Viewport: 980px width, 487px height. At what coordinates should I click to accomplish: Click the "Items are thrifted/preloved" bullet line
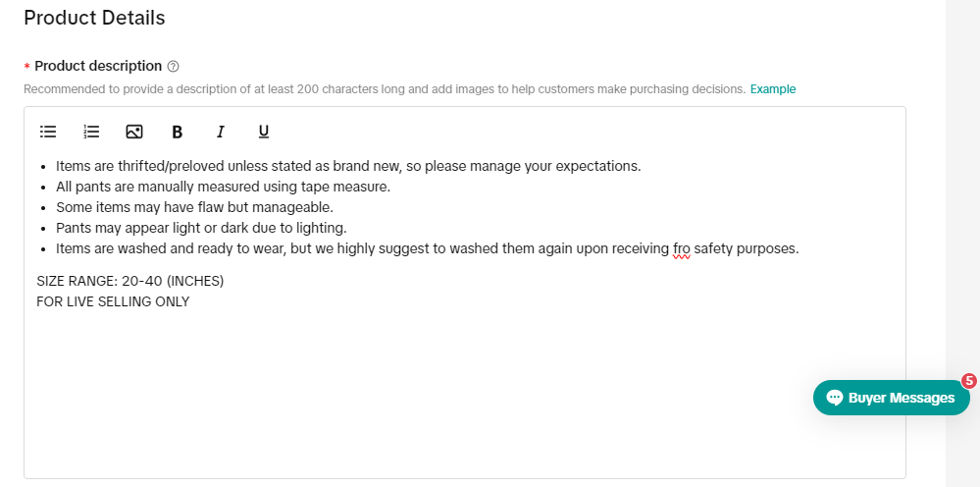[348, 166]
